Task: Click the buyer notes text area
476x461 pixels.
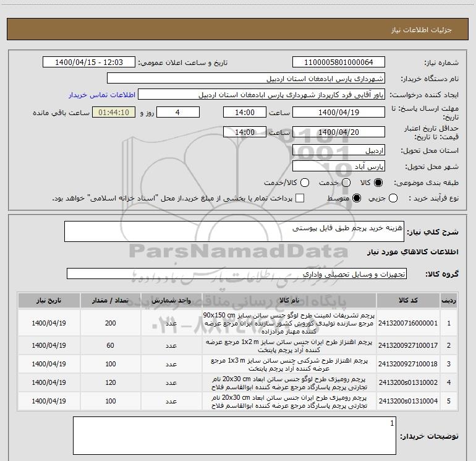Action: point(234,436)
